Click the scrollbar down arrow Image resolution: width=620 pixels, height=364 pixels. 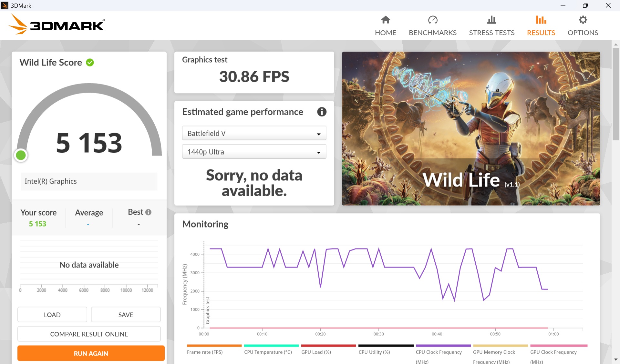click(616, 359)
